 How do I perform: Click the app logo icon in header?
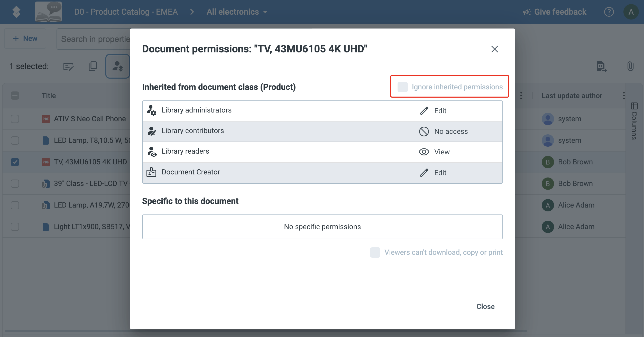click(x=16, y=12)
